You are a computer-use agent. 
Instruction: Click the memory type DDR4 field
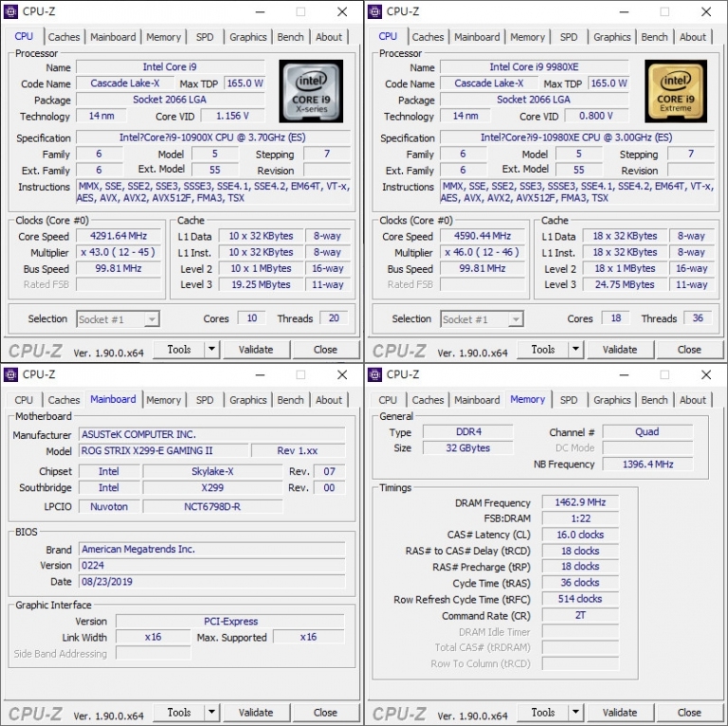468,432
